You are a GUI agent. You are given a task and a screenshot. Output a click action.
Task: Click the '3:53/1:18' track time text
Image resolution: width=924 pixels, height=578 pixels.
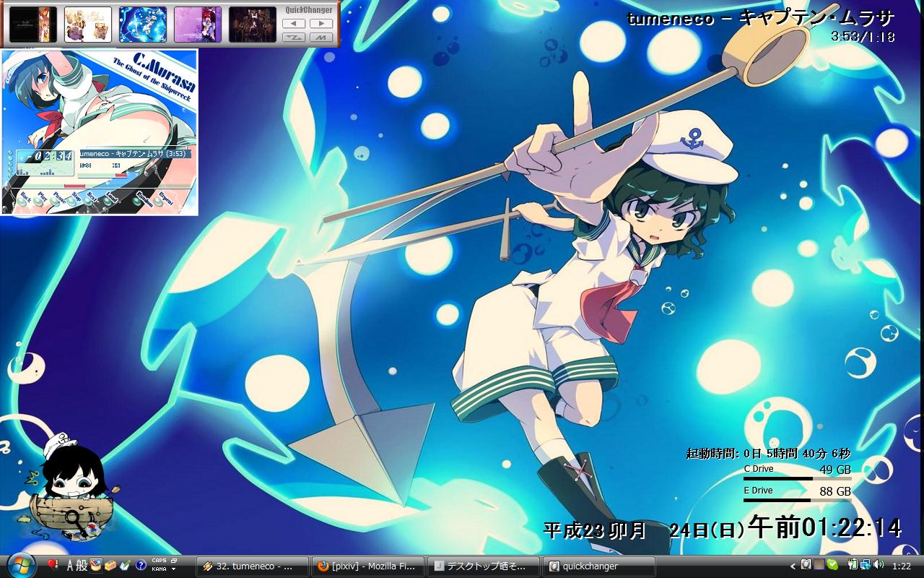point(863,36)
